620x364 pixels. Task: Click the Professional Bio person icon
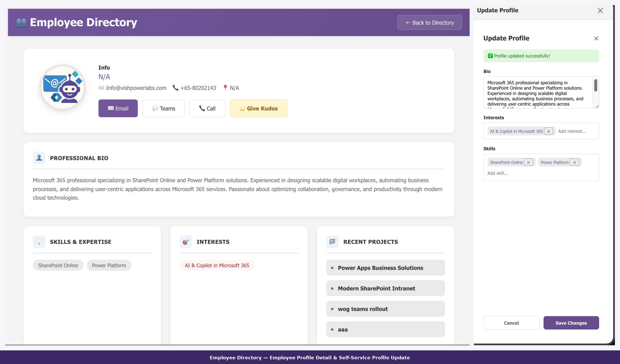(x=39, y=158)
